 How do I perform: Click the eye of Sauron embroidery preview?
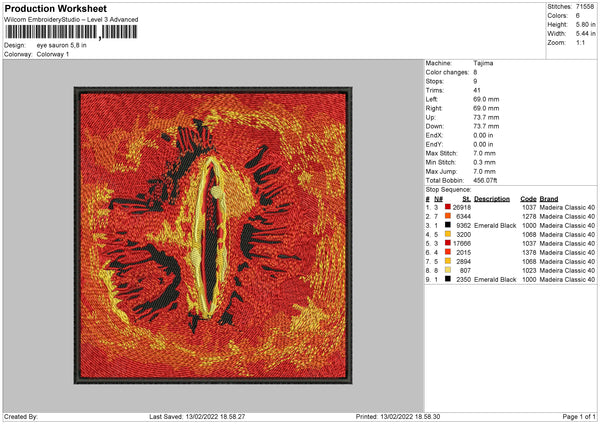pyautogui.click(x=213, y=235)
